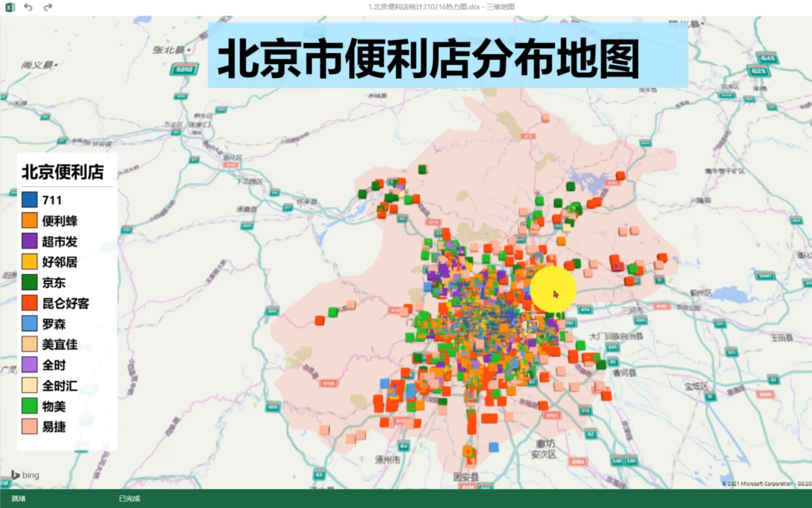Click the 北京便利店 legend title
The height and width of the screenshot is (508, 812).
62,172
